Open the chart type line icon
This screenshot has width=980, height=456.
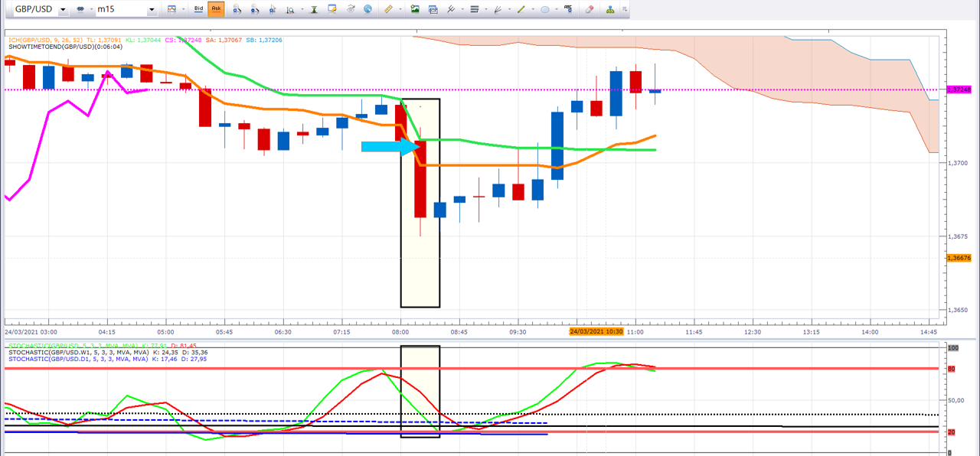pyautogui.click(x=172, y=9)
